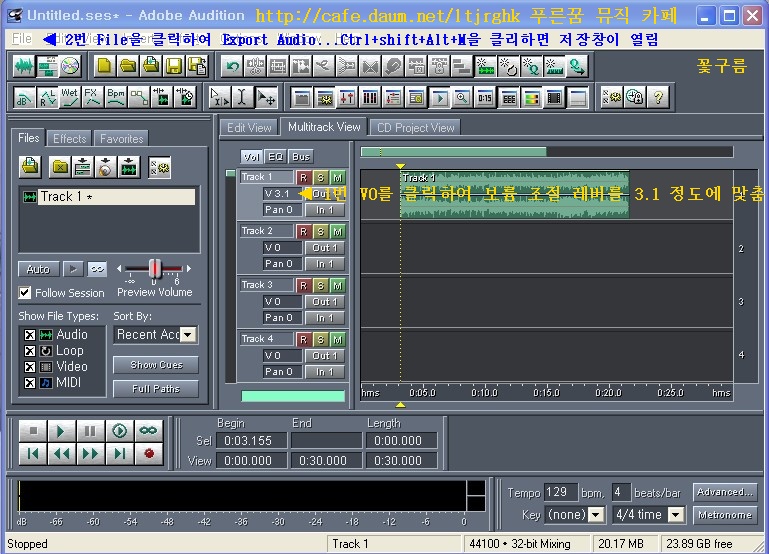Open the Key (none) dropdown
This screenshot has width=769, height=554.
pos(596,515)
